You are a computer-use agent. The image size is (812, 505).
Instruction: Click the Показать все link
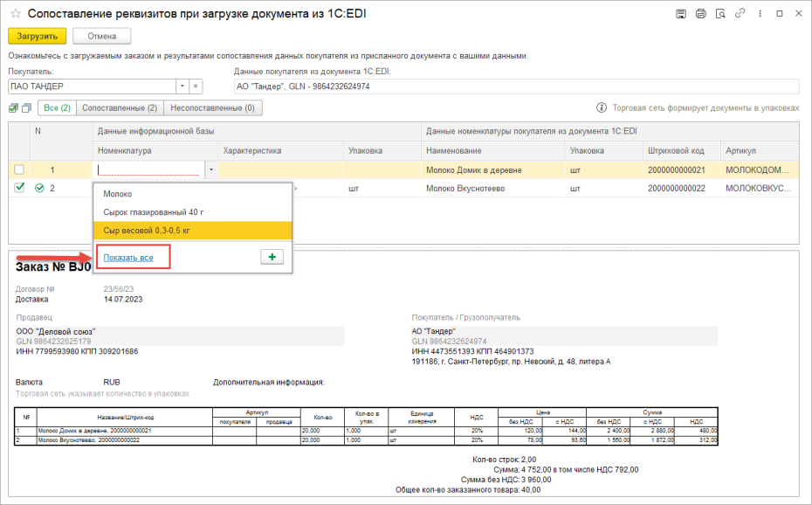[128, 258]
